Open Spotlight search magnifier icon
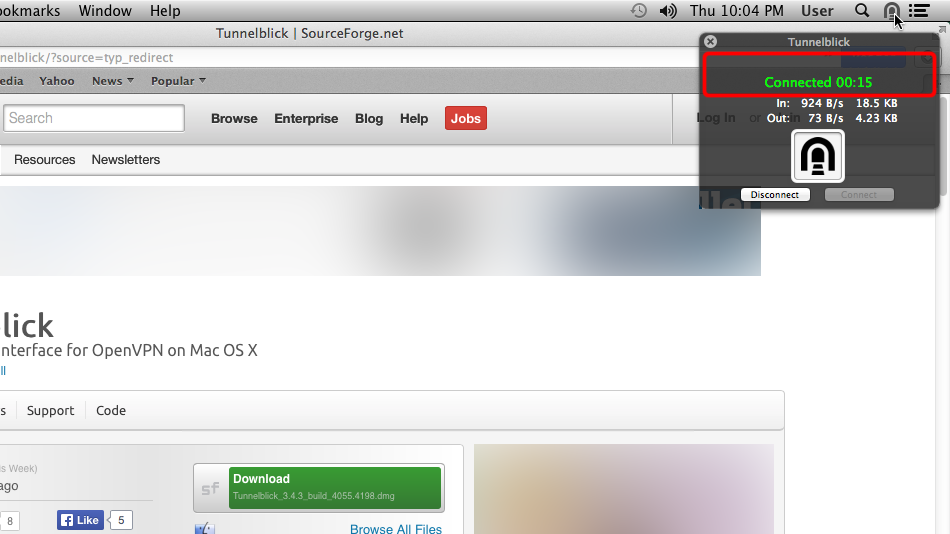This screenshot has width=950, height=534. pyautogui.click(x=862, y=11)
